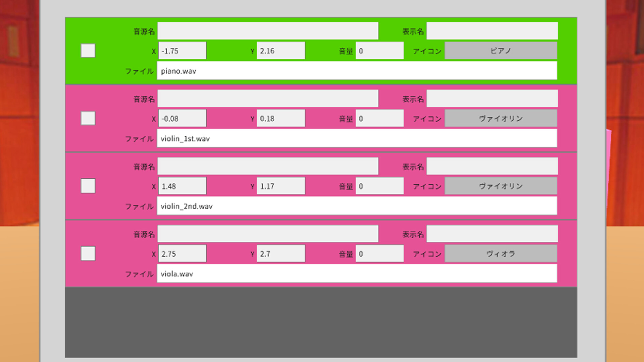
Task: Select the ヴィオラ icon button for viola.wav
Action: click(500, 254)
